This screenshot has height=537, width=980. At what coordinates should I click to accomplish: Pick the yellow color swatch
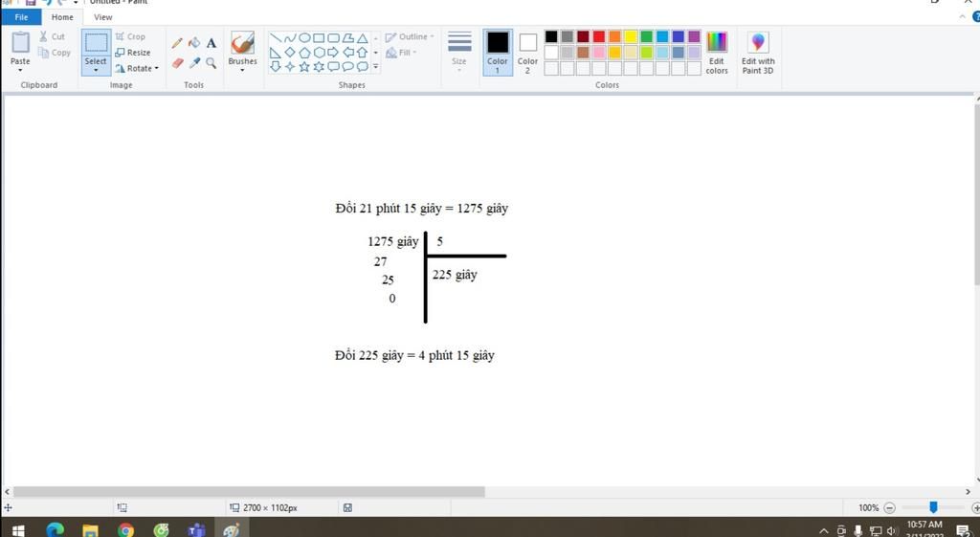(631, 36)
